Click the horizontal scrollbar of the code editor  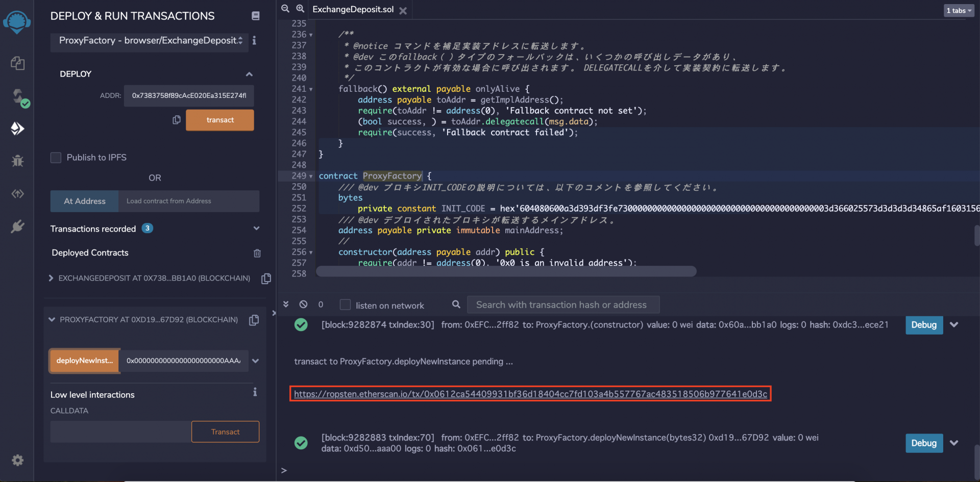point(506,271)
